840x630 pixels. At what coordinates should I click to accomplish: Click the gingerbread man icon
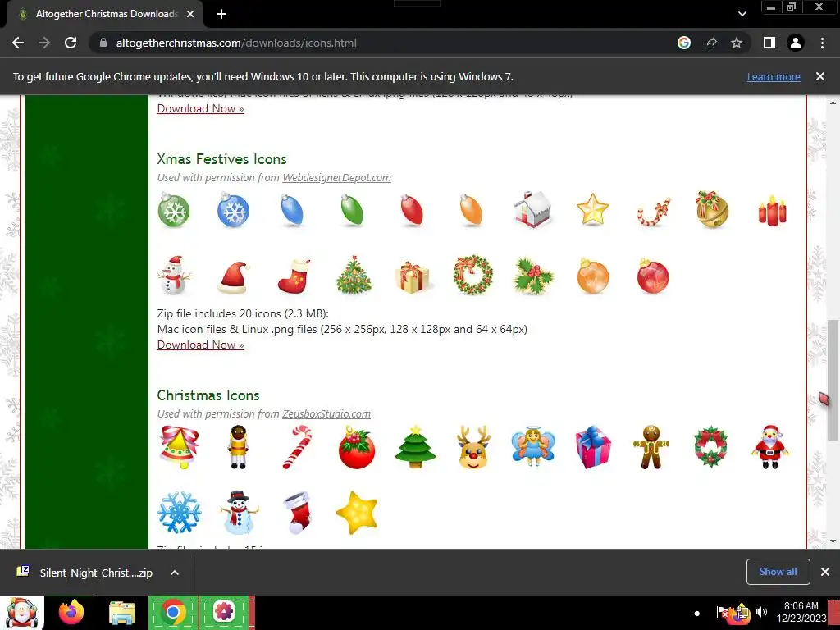pyautogui.click(x=651, y=447)
